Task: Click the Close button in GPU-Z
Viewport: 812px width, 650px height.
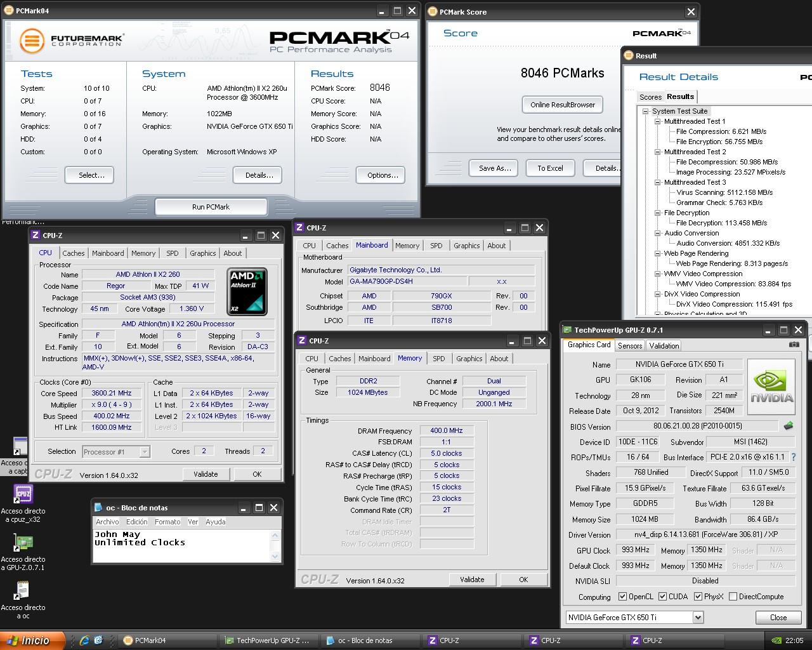Action: [778, 618]
